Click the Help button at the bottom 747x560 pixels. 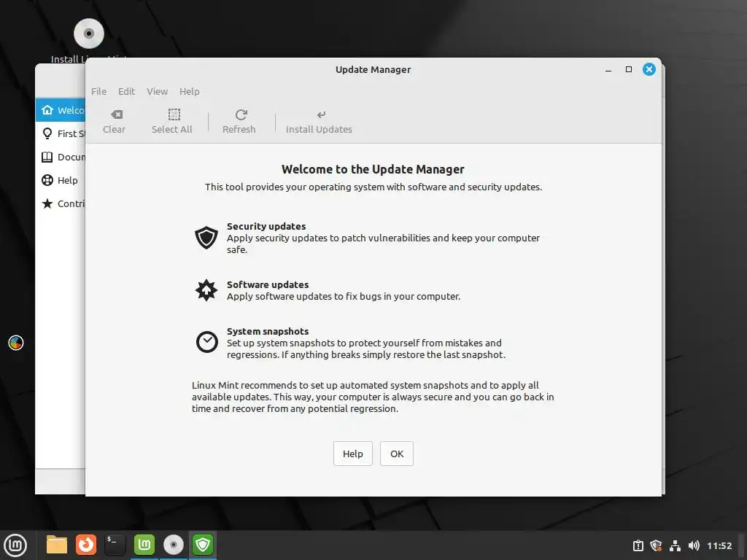click(353, 454)
